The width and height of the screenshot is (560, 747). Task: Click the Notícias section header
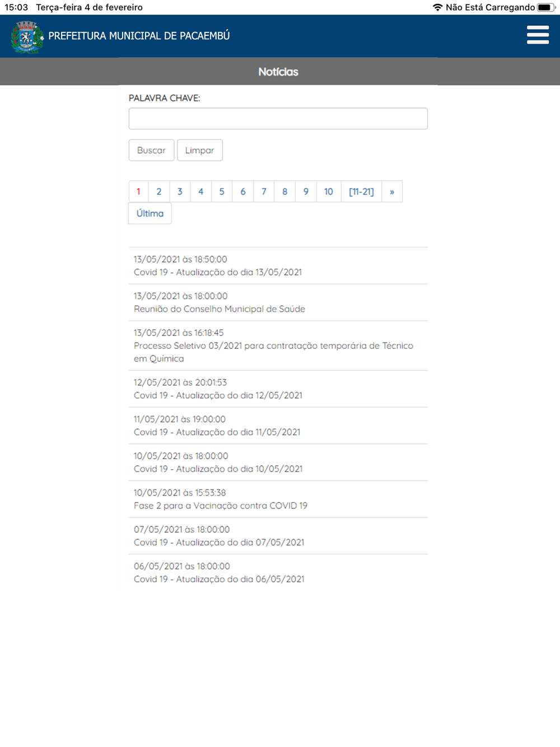click(278, 72)
